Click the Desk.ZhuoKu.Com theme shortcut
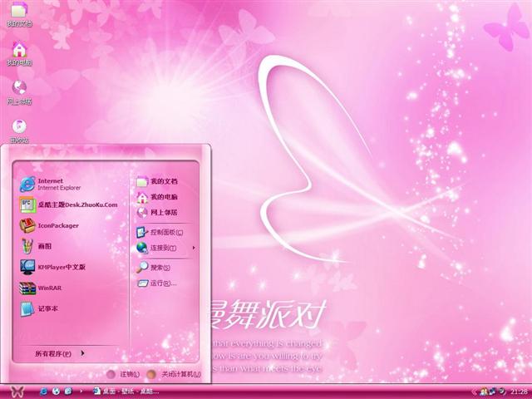Image resolution: width=532 pixels, height=399 pixels. [71, 204]
